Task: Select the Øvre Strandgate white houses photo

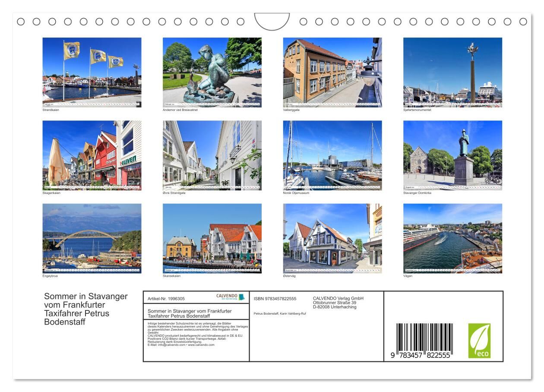Action: [212, 155]
